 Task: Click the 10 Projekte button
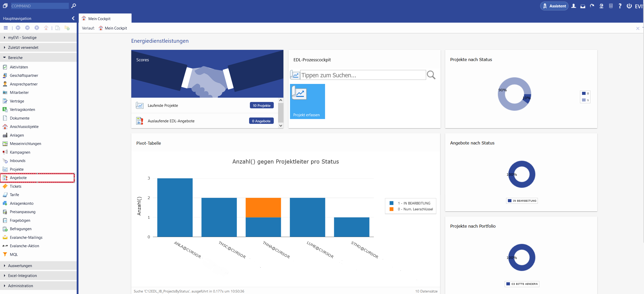pyautogui.click(x=262, y=106)
